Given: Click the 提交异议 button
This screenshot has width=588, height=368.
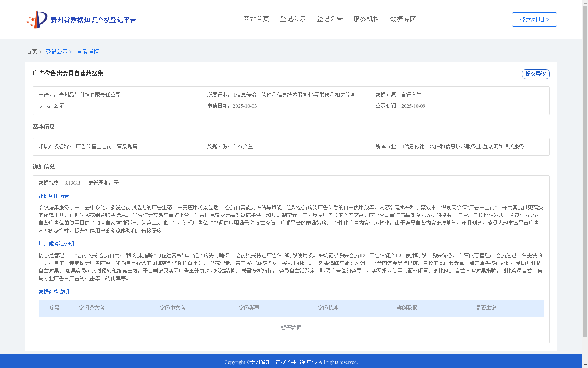Looking at the screenshot, I should pos(536,74).
